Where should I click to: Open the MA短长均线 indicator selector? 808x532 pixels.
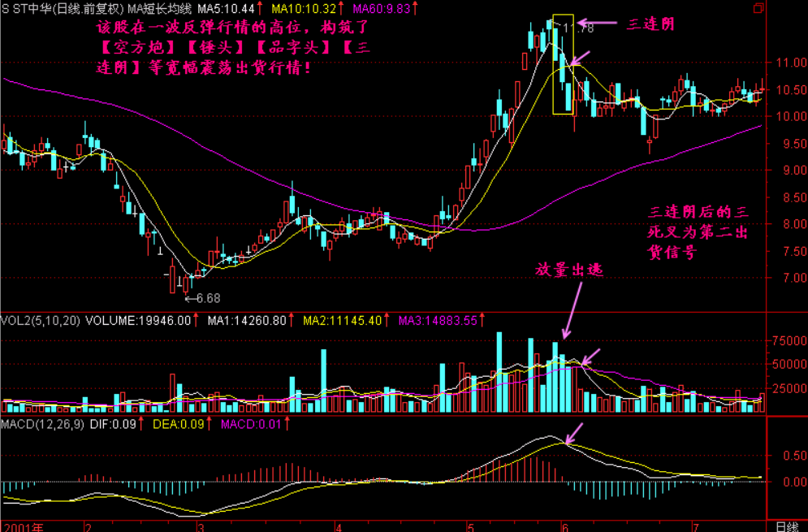(159, 9)
